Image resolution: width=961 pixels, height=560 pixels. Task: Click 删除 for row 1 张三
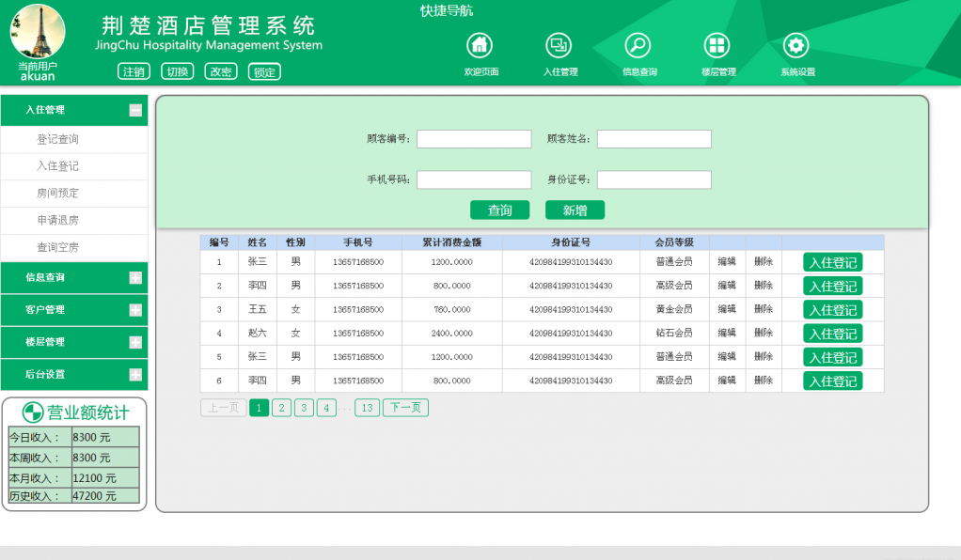[764, 261]
